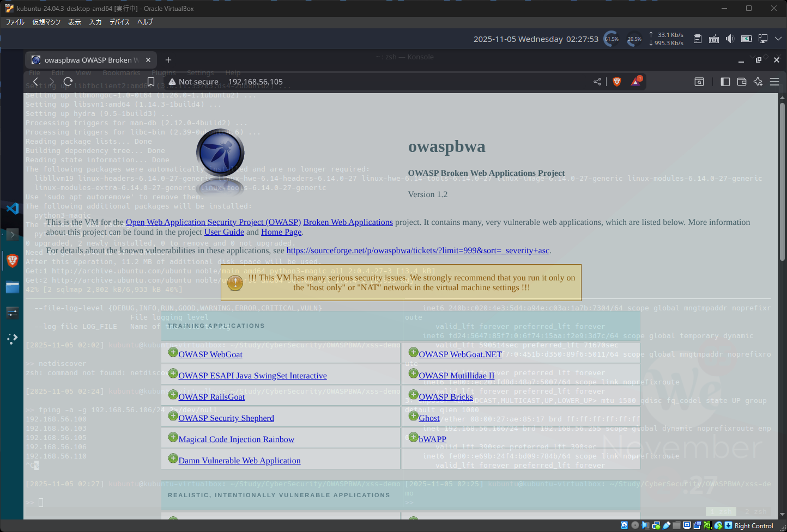The width and height of the screenshot is (787, 532).
Task: Go back in the Brave browser
Action: pyautogui.click(x=35, y=82)
